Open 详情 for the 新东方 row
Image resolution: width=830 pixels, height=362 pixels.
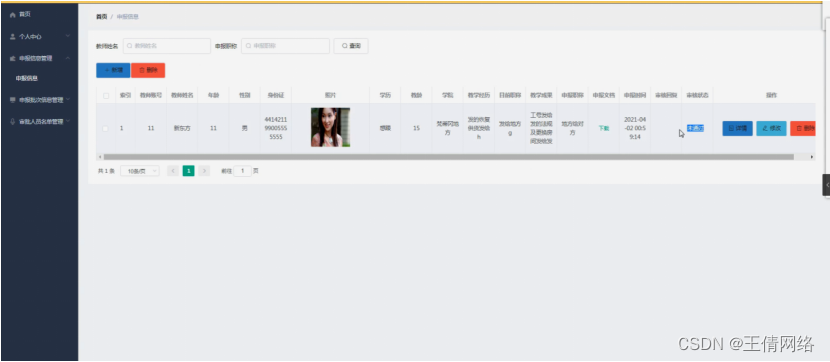[737, 129]
